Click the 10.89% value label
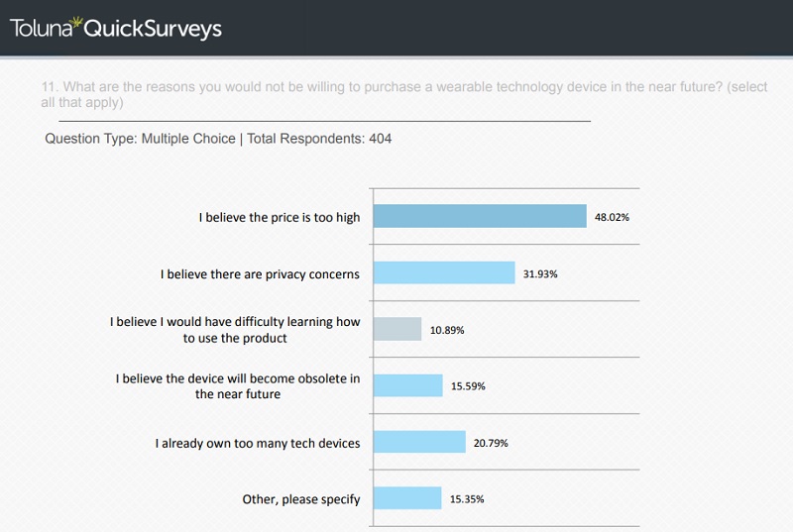The width and height of the screenshot is (793, 532). pos(447,329)
